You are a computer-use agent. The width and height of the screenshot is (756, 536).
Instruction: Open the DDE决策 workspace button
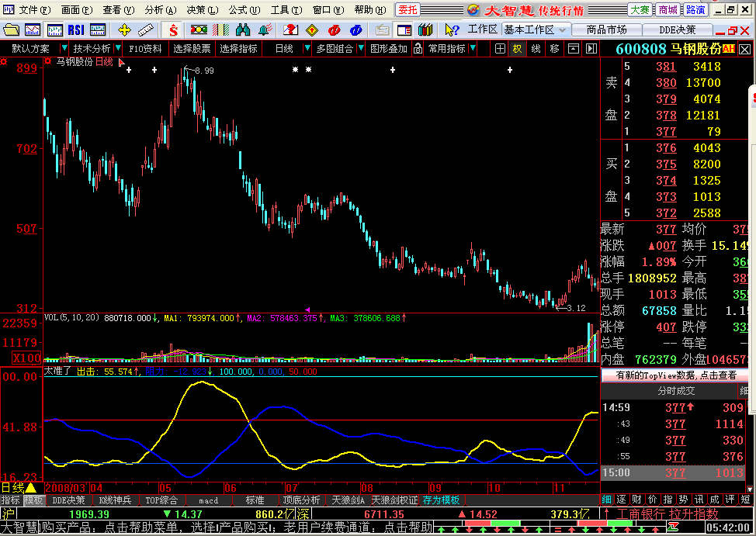coord(678,30)
